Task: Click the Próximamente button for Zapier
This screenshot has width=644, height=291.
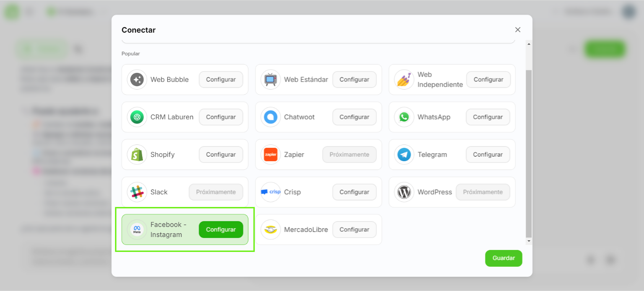Action: coord(349,155)
